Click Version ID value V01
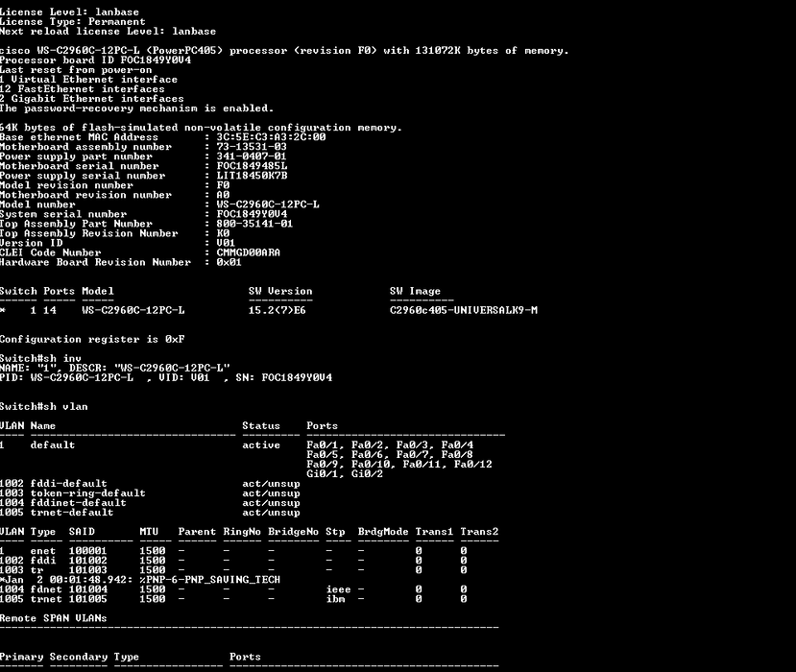The height and width of the screenshot is (672, 796). (x=226, y=243)
